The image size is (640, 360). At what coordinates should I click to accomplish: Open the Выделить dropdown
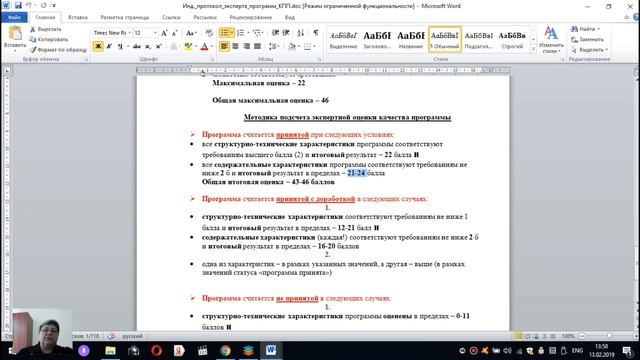pos(589,50)
